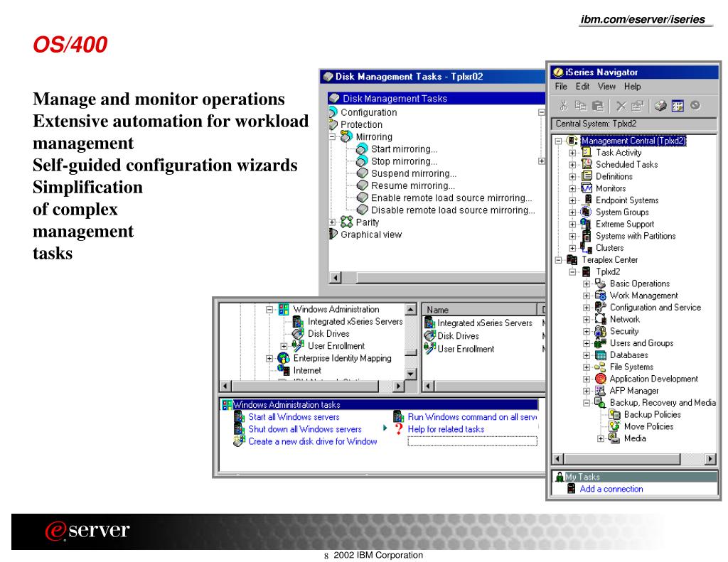Image resolution: width=728 pixels, height=562 pixels.
Task: Click the Windows Administration tree icon
Action: (284, 309)
